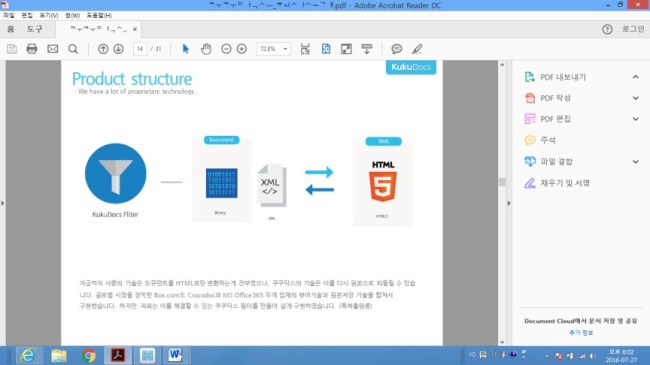Activate the hand pan tool
The width and height of the screenshot is (650, 365).
(206, 49)
